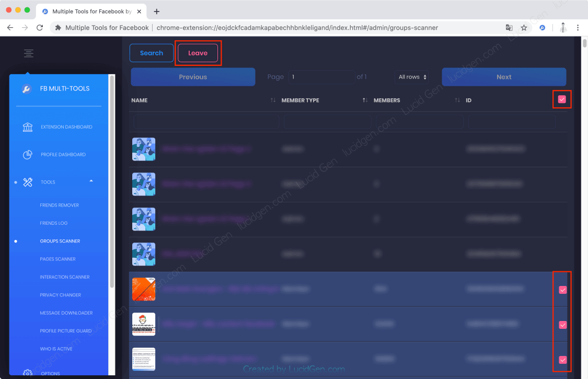This screenshot has height=379, width=588.
Task: Click the Profile Dashboard pie chart icon
Action: coord(28,154)
